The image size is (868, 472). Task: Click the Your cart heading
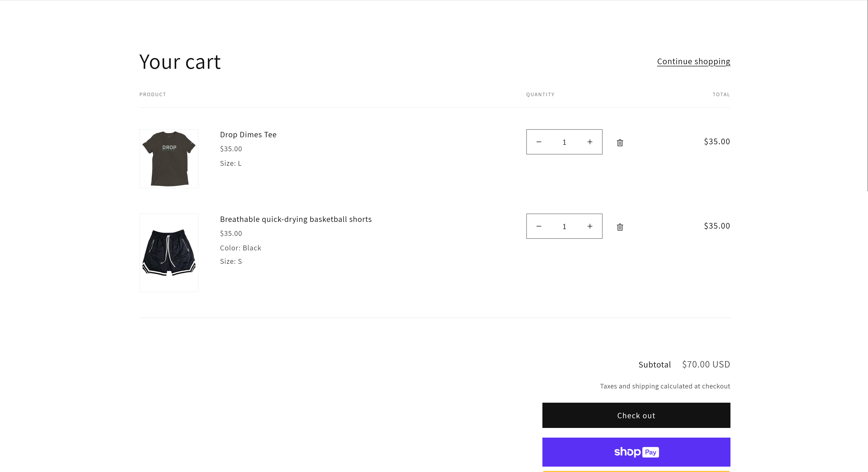(x=180, y=62)
